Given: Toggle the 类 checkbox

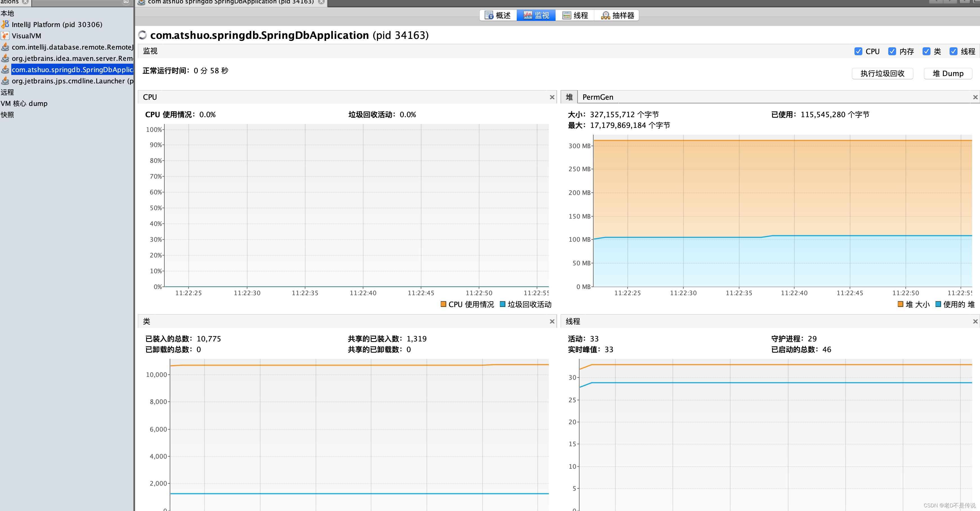Looking at the screenshot, I should pos(926,51).
